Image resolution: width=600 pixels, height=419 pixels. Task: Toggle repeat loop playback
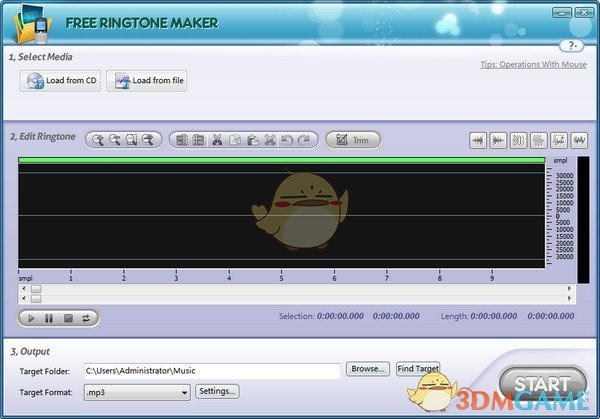tap(86, 318)
